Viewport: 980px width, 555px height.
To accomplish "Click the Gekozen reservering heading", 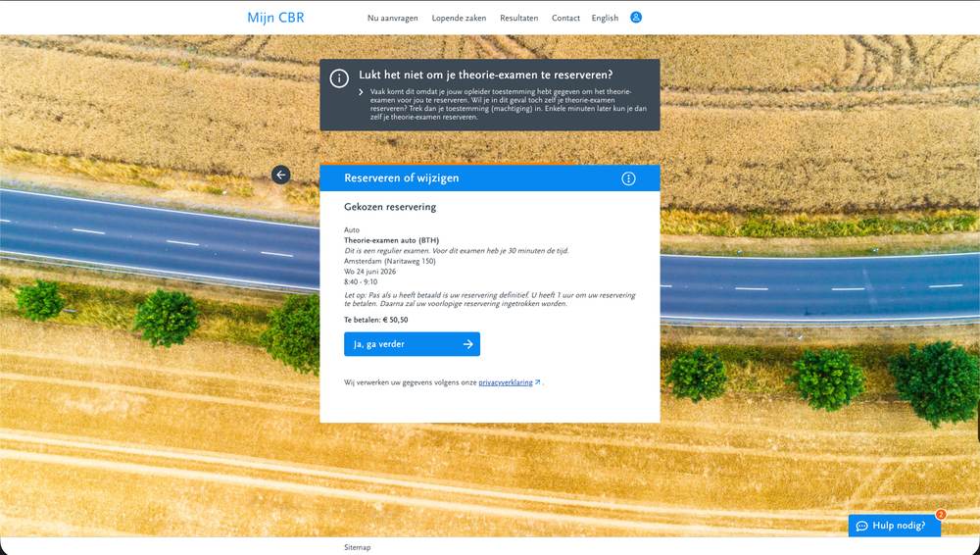I will coord(390,207).
